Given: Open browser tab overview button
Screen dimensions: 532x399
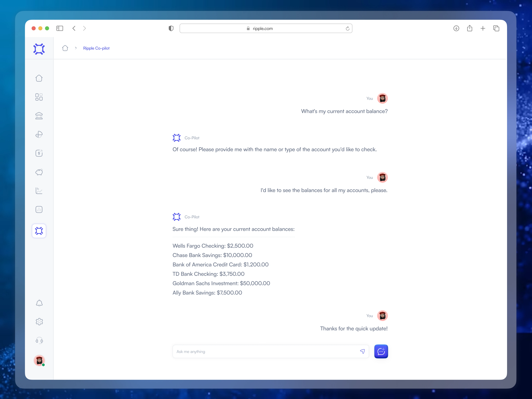Looking at the screenshot, I should pos(496,28).
